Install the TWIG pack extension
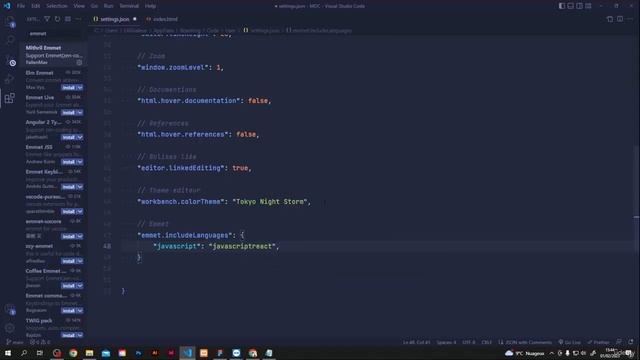Viewport: 640px width, 360px height. (69, 335)
